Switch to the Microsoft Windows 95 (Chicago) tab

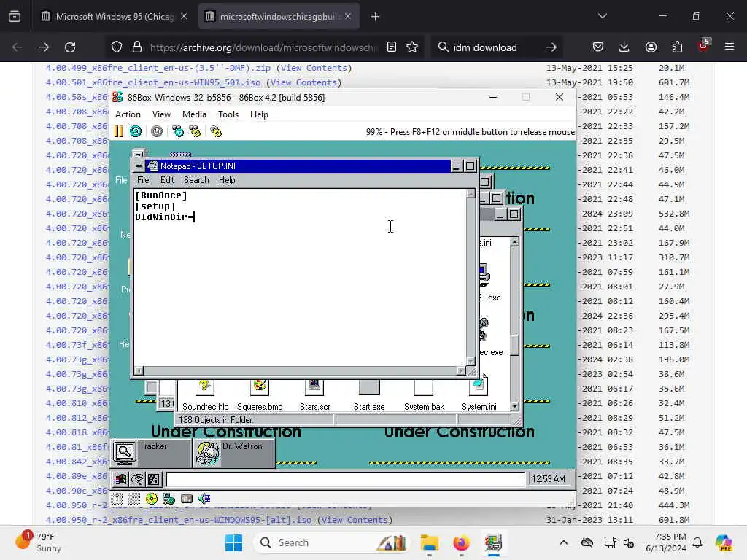113,16
